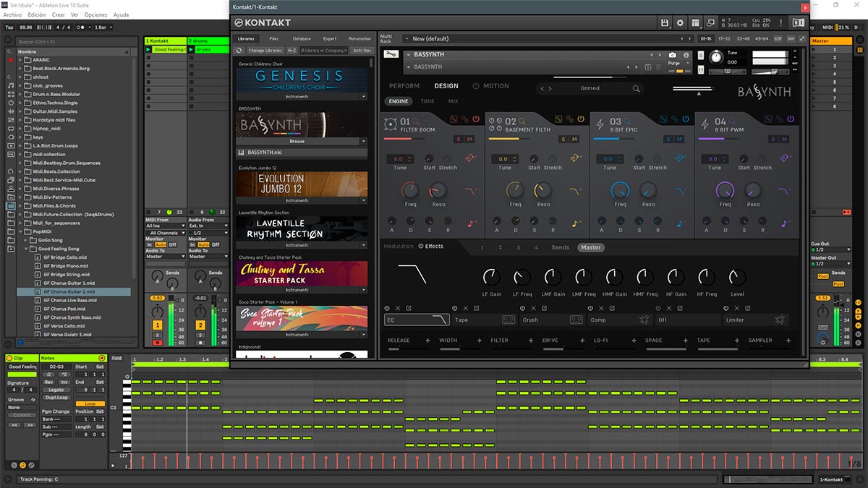Viewport: 868px width, 488px height.
Task: Toggle track 1 activator button
Action: coord(157,325)
